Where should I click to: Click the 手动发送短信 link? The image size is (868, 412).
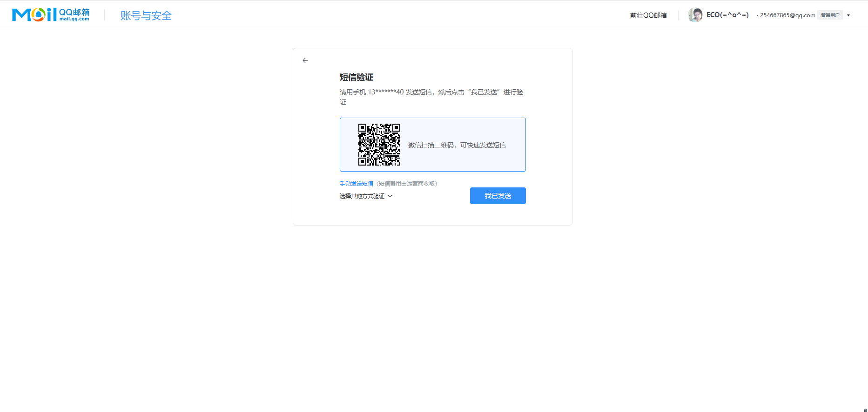(x=357, y=184)
